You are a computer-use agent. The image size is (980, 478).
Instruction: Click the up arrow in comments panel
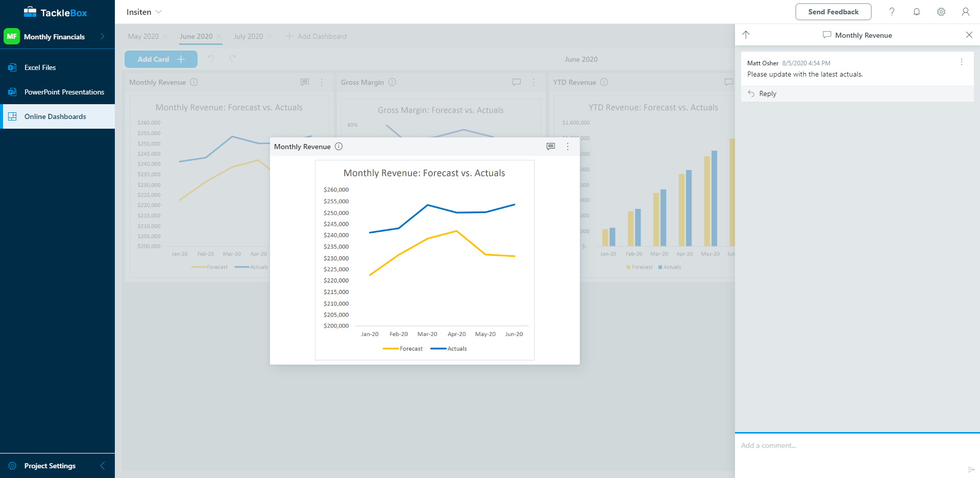coord(746,35)
